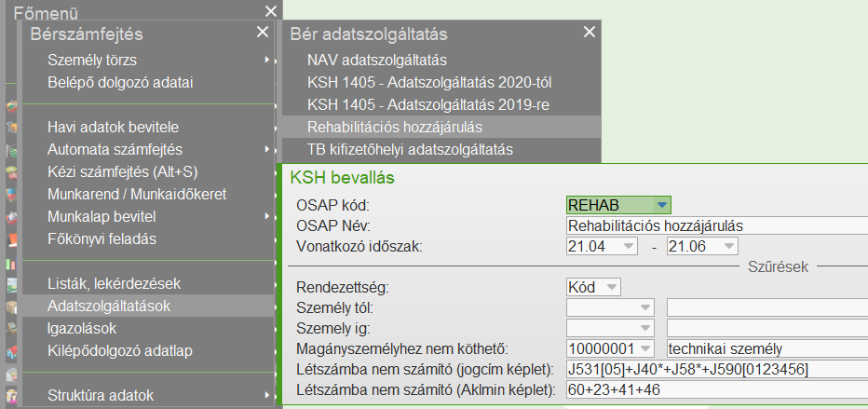Select KSH 1405 - Adatszolgáltatás 2019-re

[x=441, y=104]
